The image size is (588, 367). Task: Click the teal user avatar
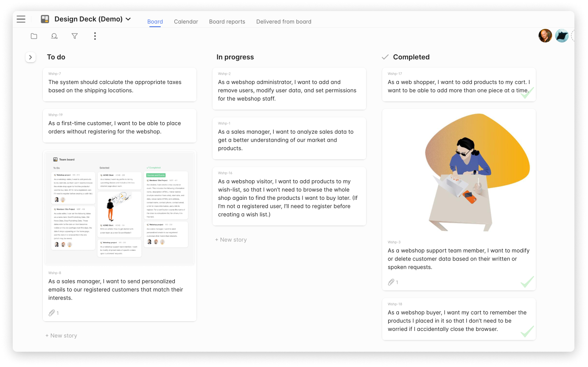562,36
